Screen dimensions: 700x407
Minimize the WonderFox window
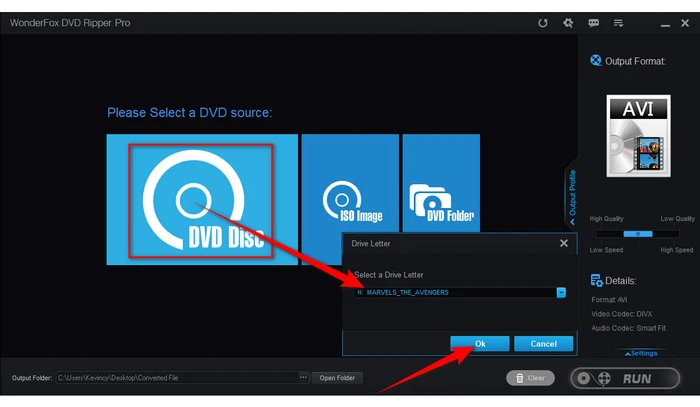tap(665, 25)
